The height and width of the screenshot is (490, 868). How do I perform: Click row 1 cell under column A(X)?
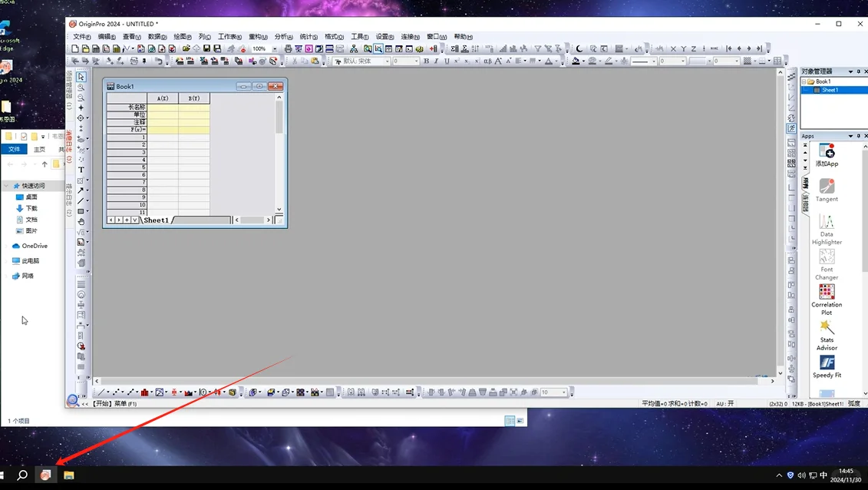[x=163, y=137]
